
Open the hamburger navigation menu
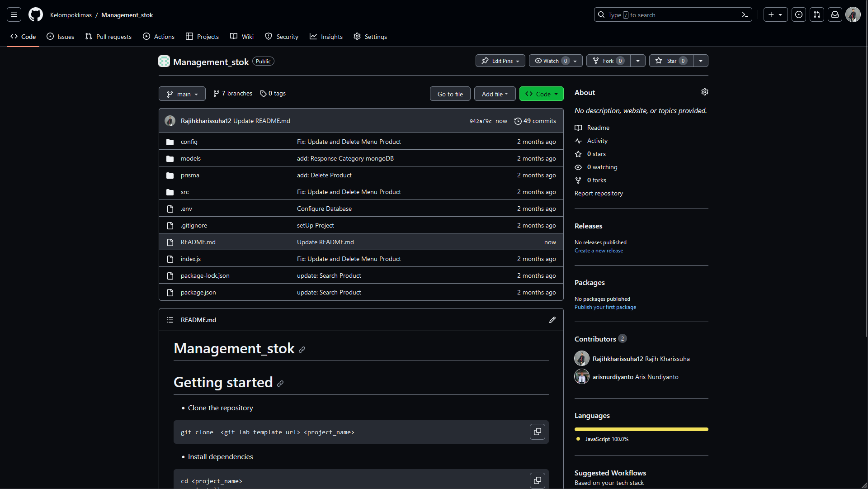point(14,15)
